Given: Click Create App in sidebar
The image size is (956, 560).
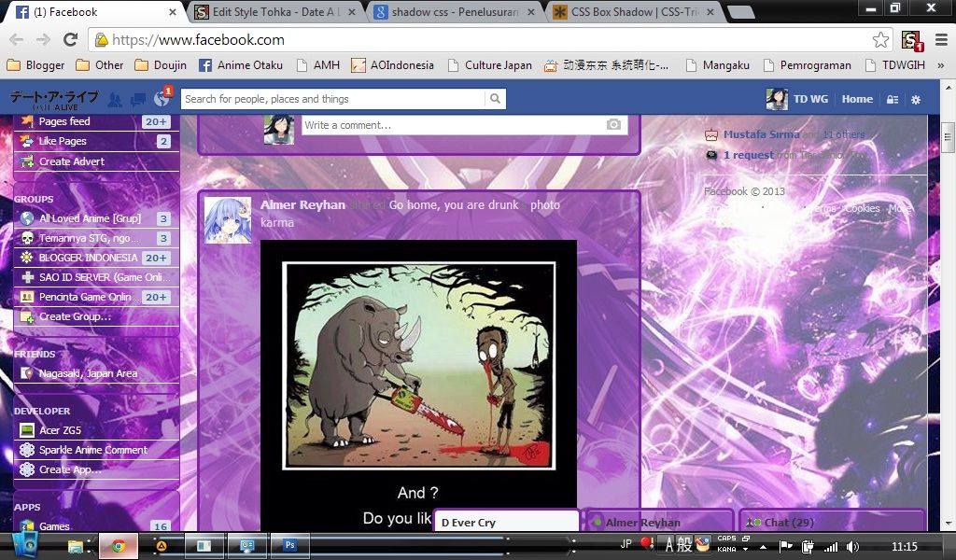Looking at the screenshot, I should point(96,469).
